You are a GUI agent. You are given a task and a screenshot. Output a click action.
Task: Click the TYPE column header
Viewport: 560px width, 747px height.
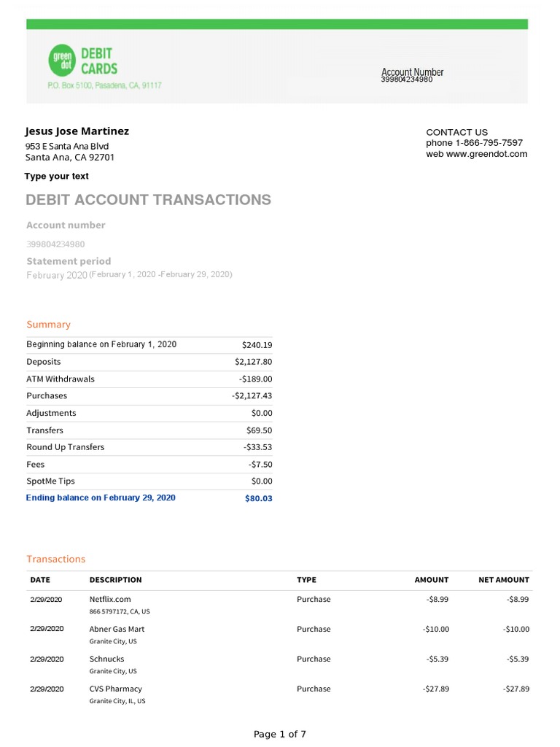click(x=306, y=580)
